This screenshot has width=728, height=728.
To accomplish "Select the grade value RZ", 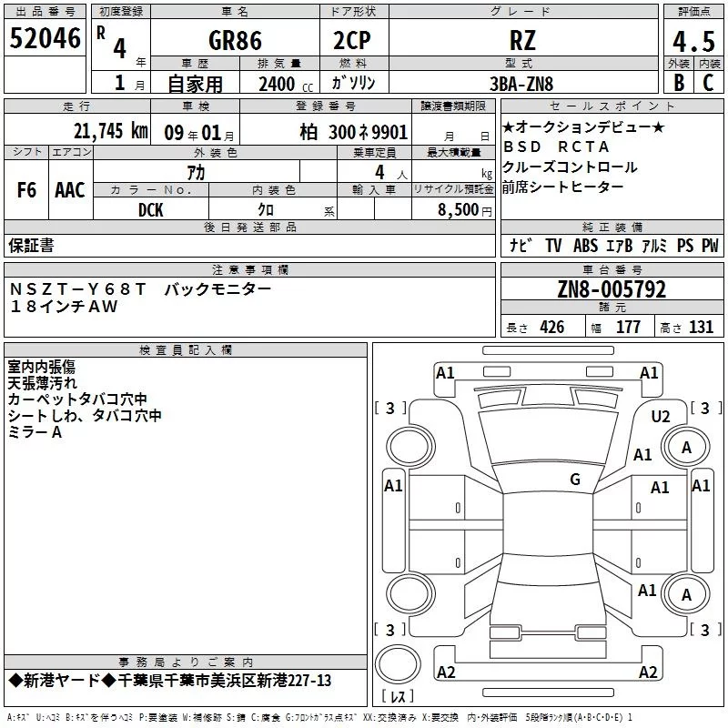I will click(522, 40).
